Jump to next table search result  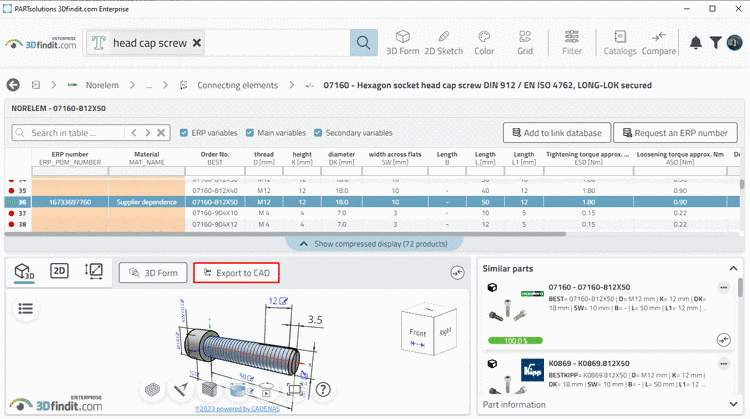tap(148, 132)
